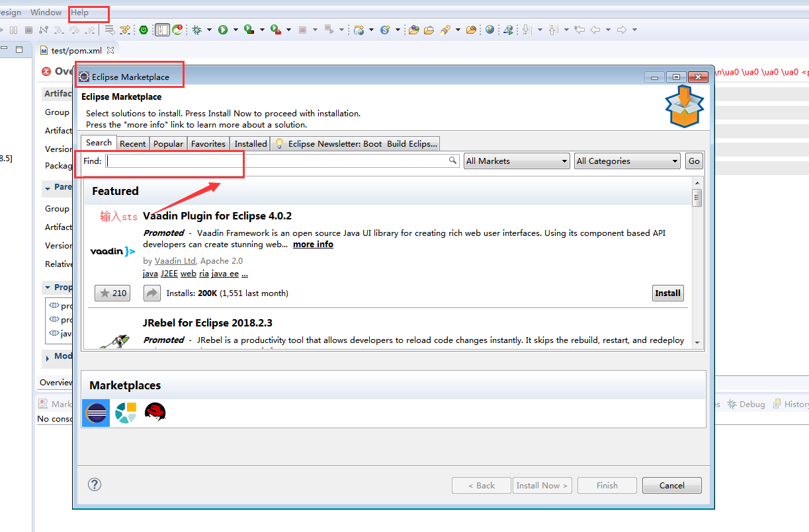The height and width of the screenshot is (532, 809).
Task: Click the Step Return toolbar icon
Action: (x=90, y=30)
